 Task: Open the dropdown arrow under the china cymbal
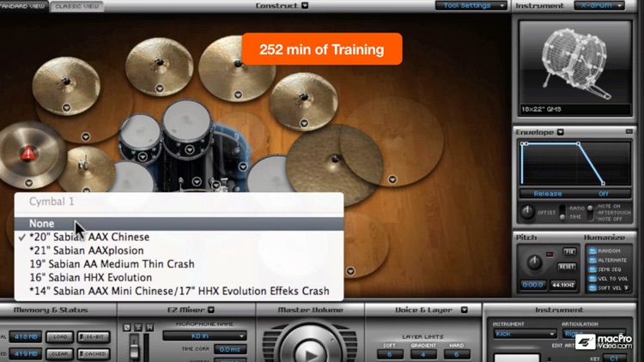click(x=28, y=183)
